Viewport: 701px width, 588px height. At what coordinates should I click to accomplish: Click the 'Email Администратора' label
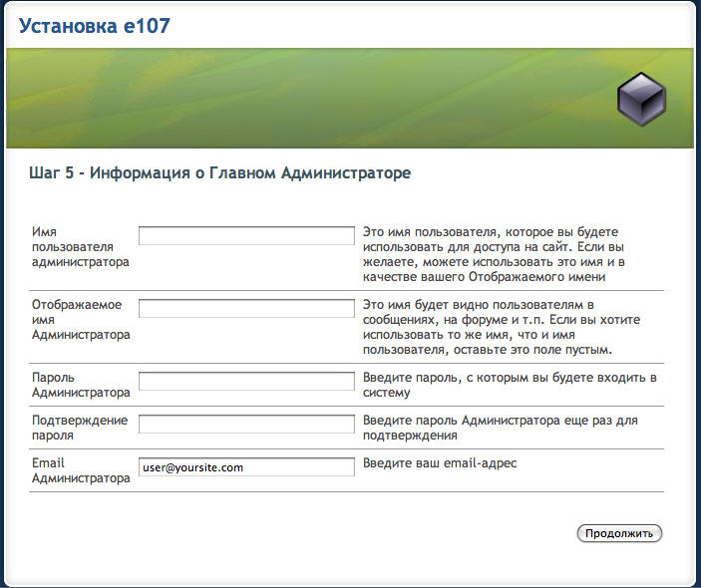pyautogui.click(x=80, y=470)
